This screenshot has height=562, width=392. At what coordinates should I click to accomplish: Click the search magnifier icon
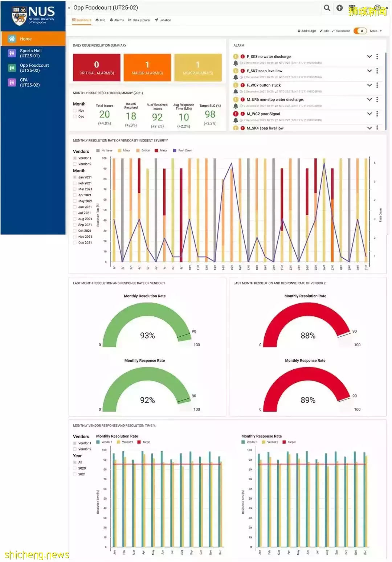pyautogui.click(x=327, y=8)
